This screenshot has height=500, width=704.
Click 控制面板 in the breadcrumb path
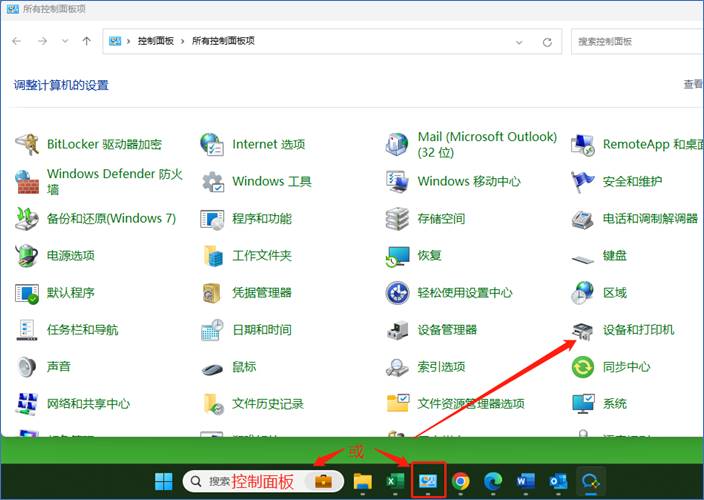point(155,41)
